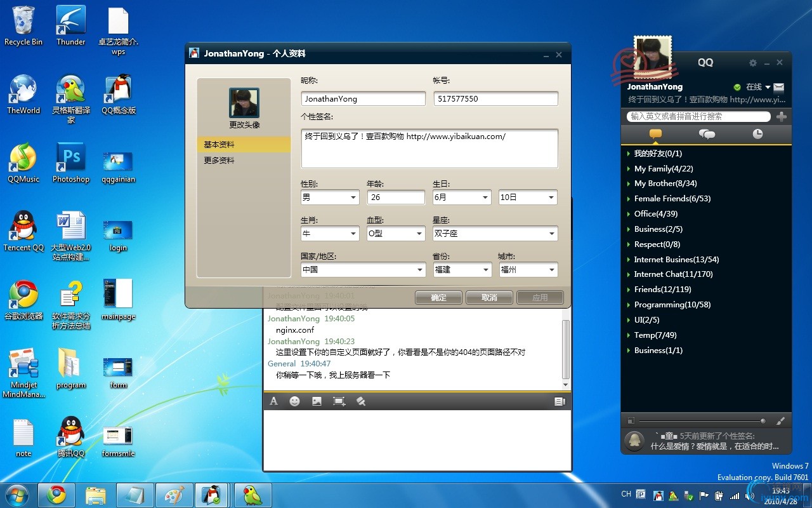Open the skin paintbrush icon in QQ panel
Viewport: 812px width, 508px height.
point(780,420)
